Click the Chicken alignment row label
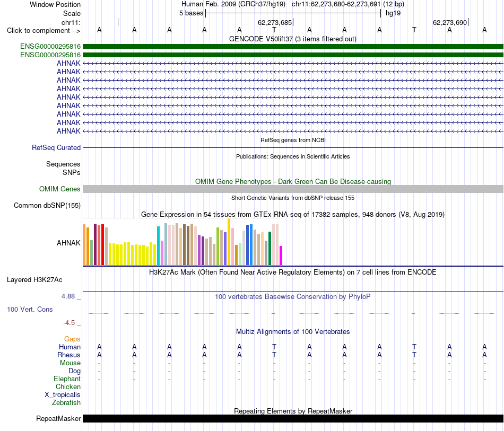The height and width of the screenshot is (431, 504). pos(68,386)
